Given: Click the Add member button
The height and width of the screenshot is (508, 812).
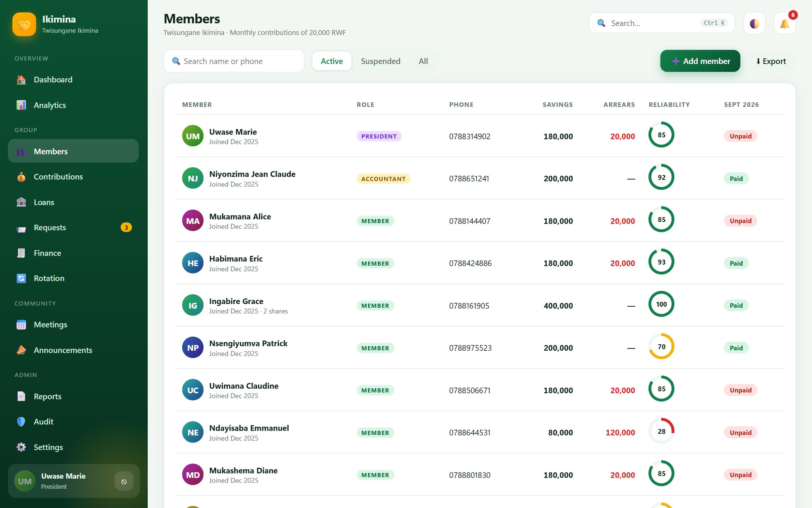Looking at the screenshot, I should point(700,61).
